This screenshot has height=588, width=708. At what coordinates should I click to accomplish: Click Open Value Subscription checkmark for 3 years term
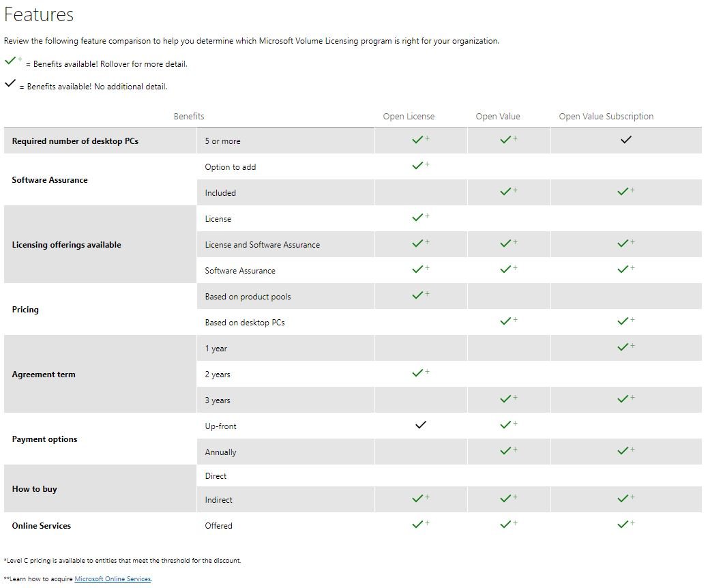point(624,399)
